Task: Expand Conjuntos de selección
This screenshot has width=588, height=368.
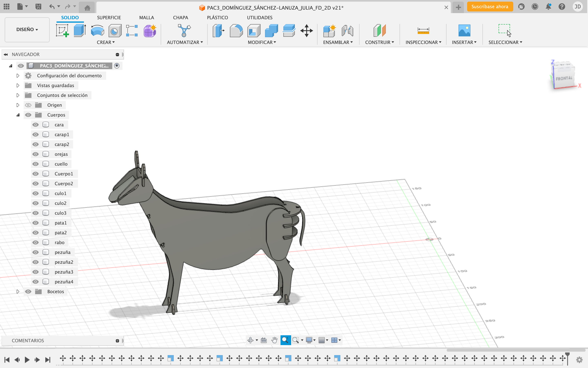Action: 18,95
